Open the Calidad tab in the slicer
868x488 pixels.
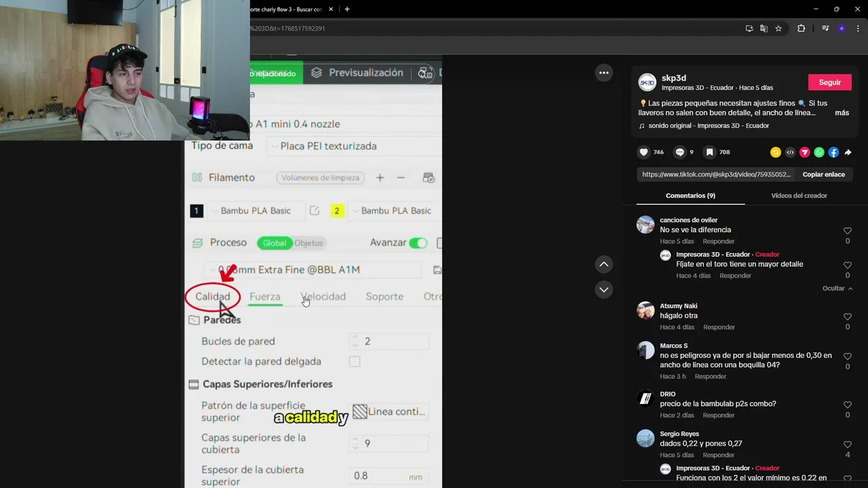(213, 297)
